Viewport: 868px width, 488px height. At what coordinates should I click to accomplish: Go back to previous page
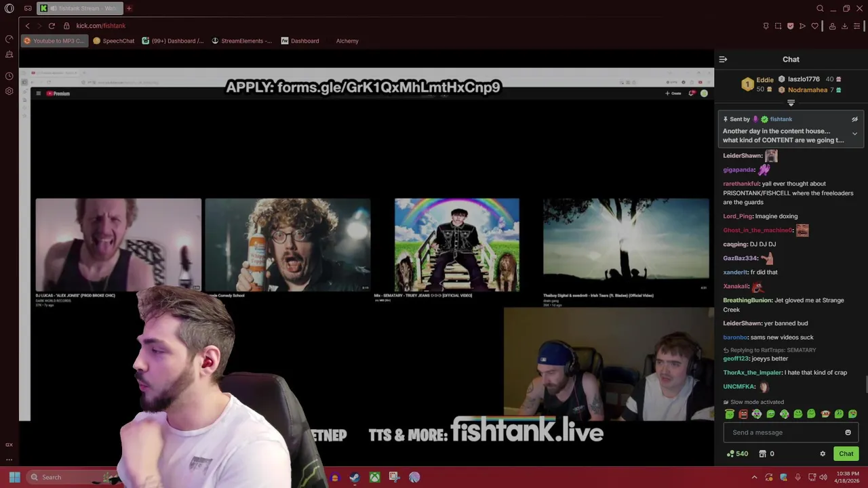coord(27,26)
